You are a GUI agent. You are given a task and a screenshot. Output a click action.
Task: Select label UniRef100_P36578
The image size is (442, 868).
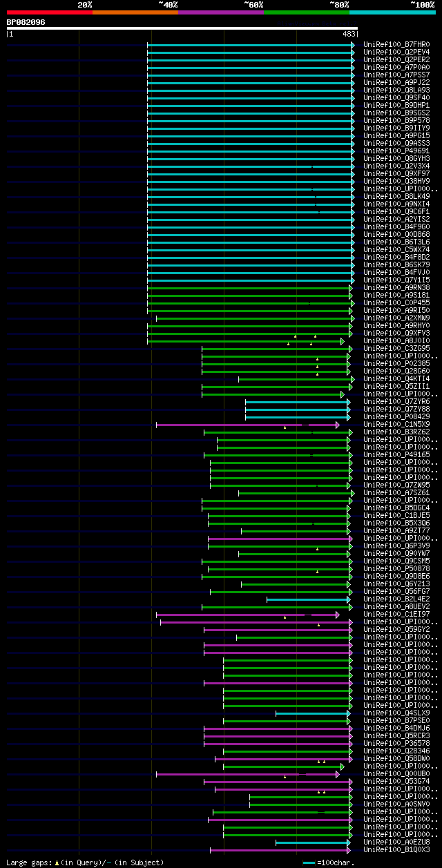pyautogui.click(x=396, y=743)
